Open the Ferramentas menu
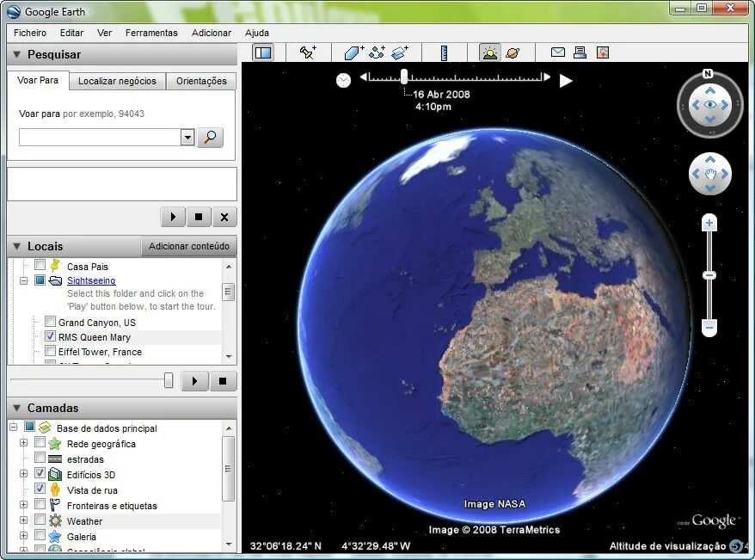Viewport: 755px width, 560px height. [x=151, y=33]
